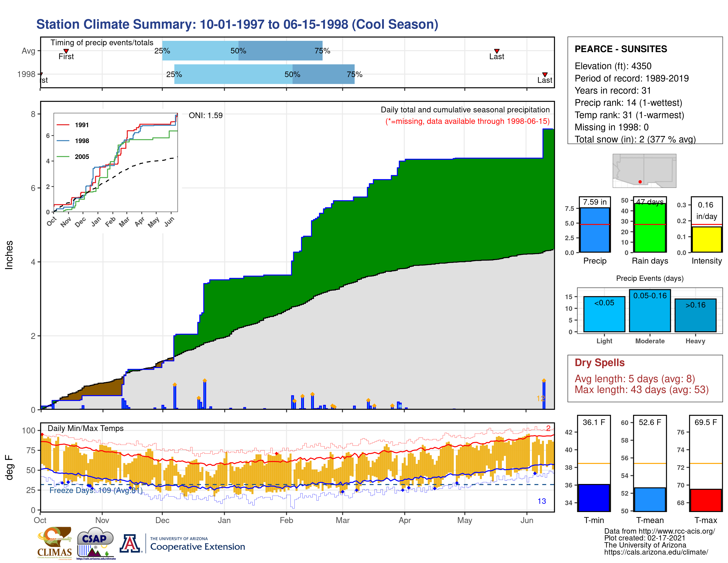Click the Avg row 50% label
This screenshot has height=563, width=728.
tap(238, 51)
